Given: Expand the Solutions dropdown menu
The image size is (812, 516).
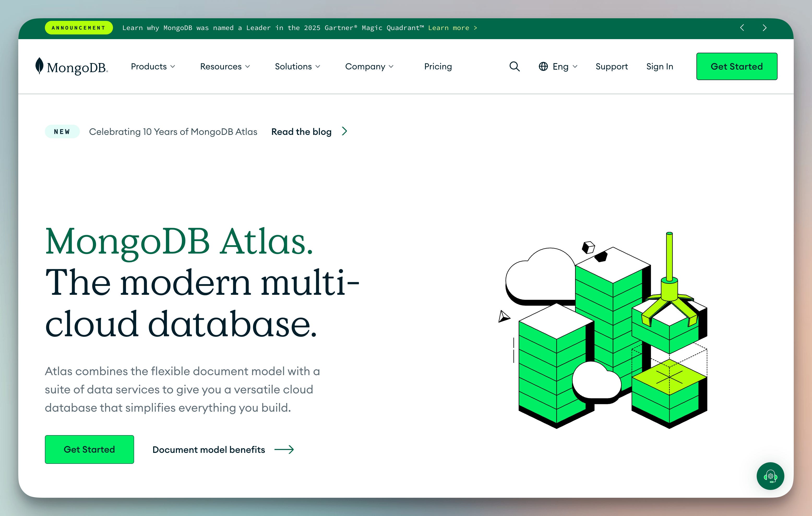Looking at the screenshot, I should coord(297,67).
